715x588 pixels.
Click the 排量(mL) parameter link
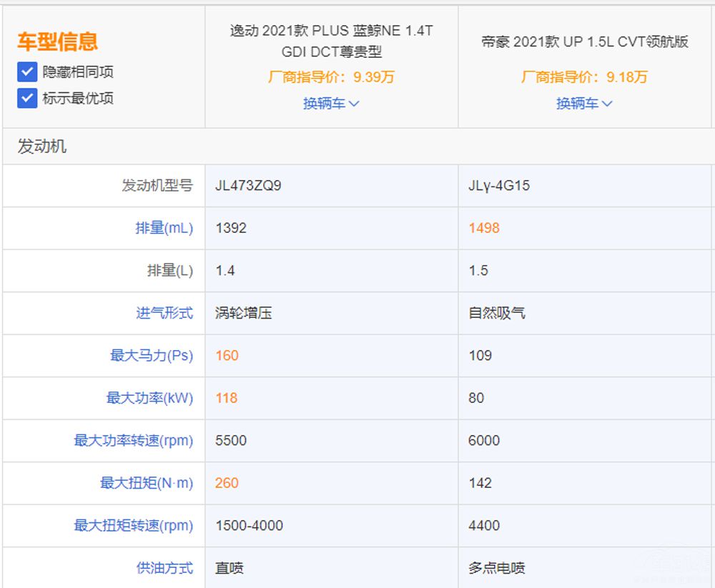coord(164,227)
